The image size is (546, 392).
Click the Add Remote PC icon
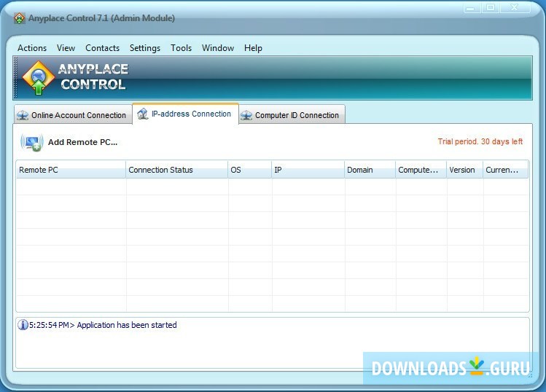pos(31,142)
